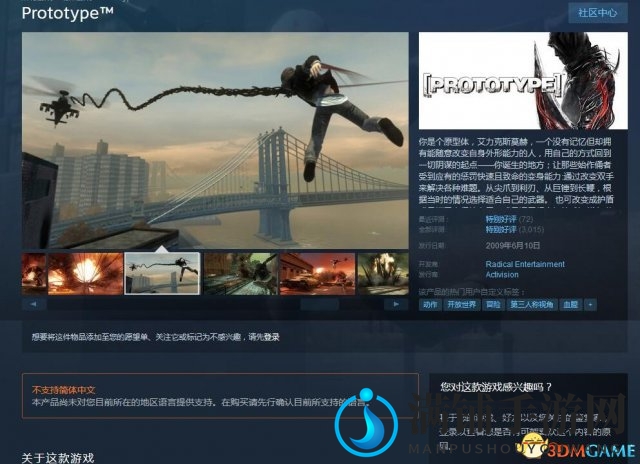The height and width of the screenshot is (464, 640).
Task: Click the right arrow of the screenshot strip
Action: [x=396, y=304]
